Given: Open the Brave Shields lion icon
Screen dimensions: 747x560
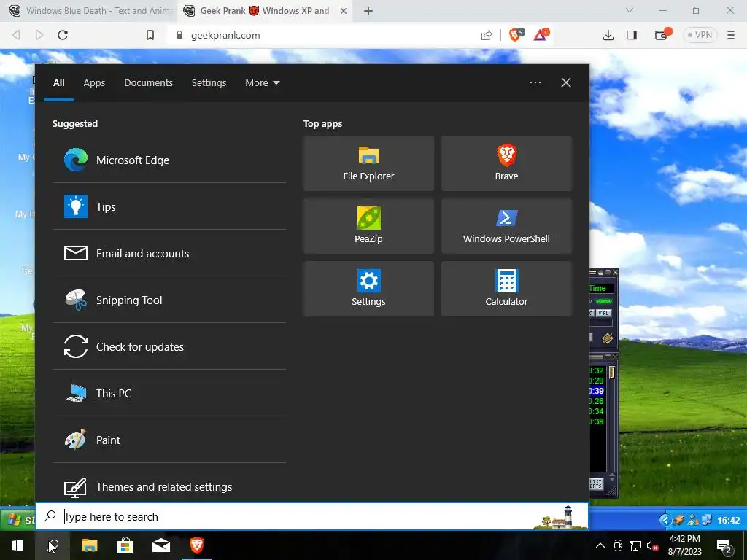Looking at the screenshot, I should coord(516,34).
